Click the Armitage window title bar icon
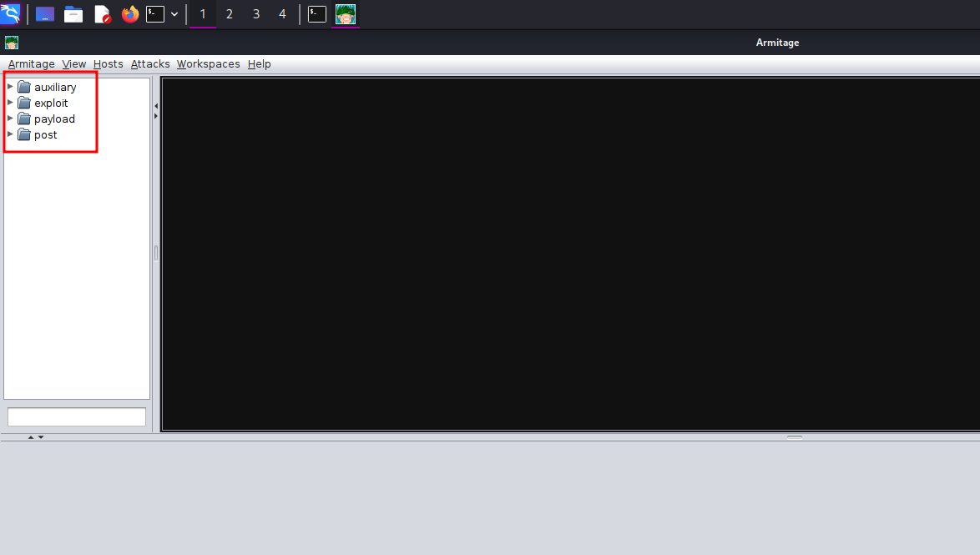 [x=12, y=43]
